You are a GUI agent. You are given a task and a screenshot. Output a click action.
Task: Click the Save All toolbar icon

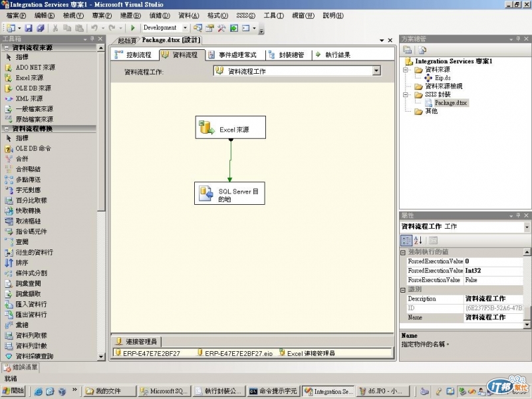tap(41, 28)
